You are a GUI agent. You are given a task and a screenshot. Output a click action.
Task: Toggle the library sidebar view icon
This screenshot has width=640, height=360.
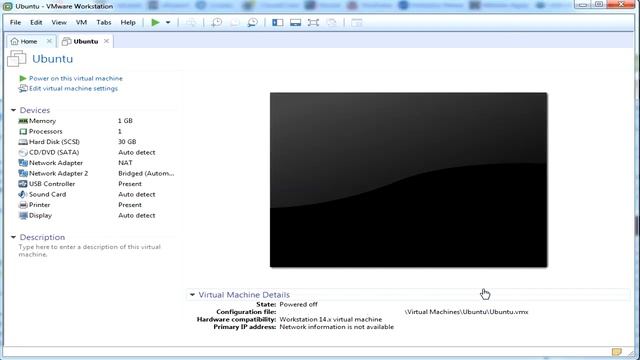tap(278, 22)
